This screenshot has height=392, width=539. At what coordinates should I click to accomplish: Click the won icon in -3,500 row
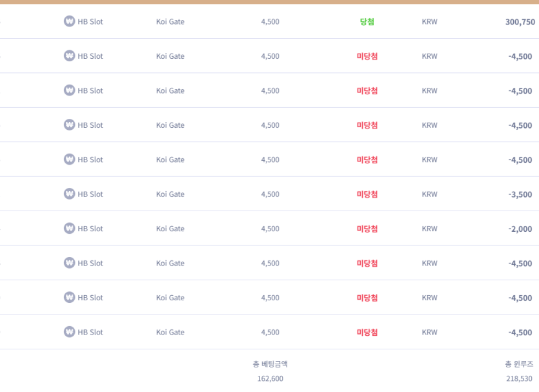click(x=70, y=194)
